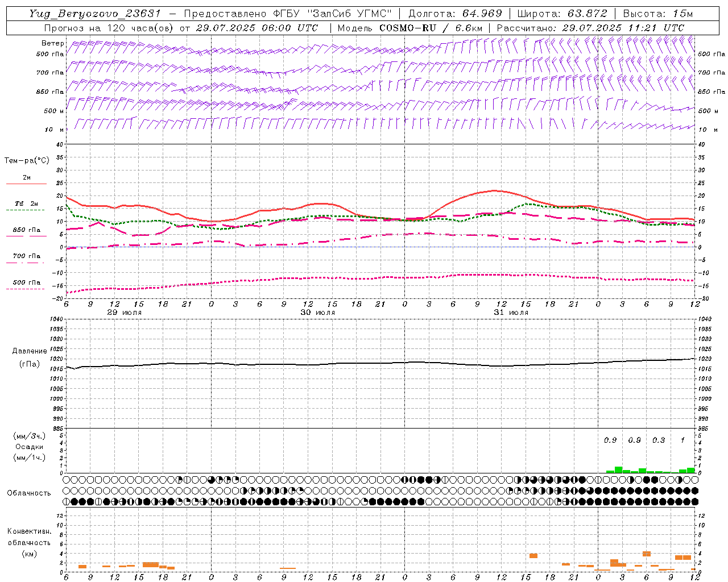Screen dimensions: 728x582
Task: Click the Рассчитано: 29.07.2025 11:21 UTC text
Action: pyautogui.click(x=590, y=28)
